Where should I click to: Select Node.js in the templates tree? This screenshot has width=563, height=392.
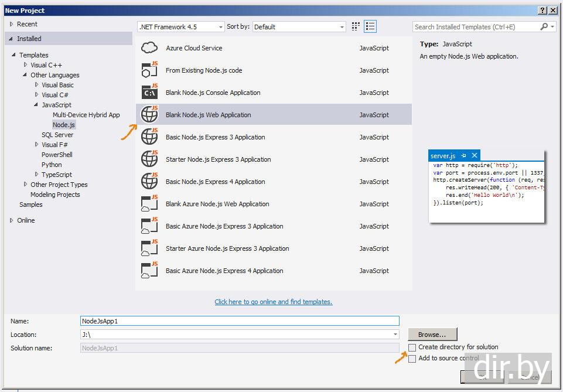[x=63, y=125]
